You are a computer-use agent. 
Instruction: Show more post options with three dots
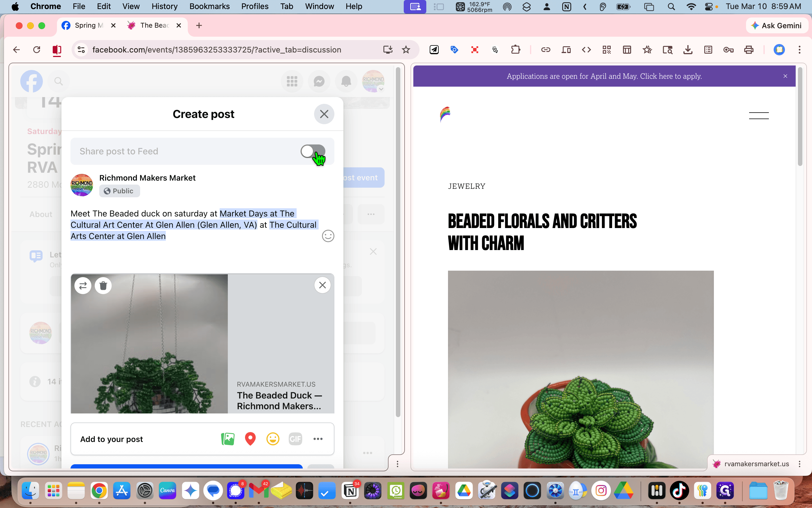point(318,439)
